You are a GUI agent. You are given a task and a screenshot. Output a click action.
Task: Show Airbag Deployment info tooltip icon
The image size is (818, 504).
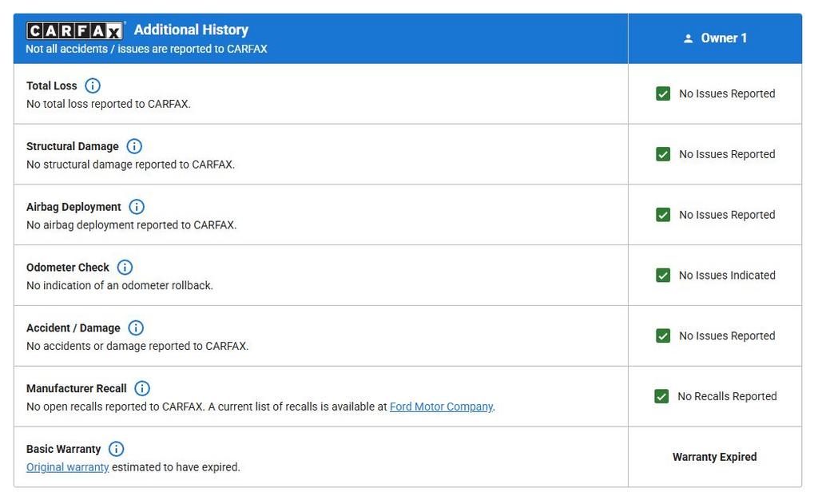click(137, 207)
